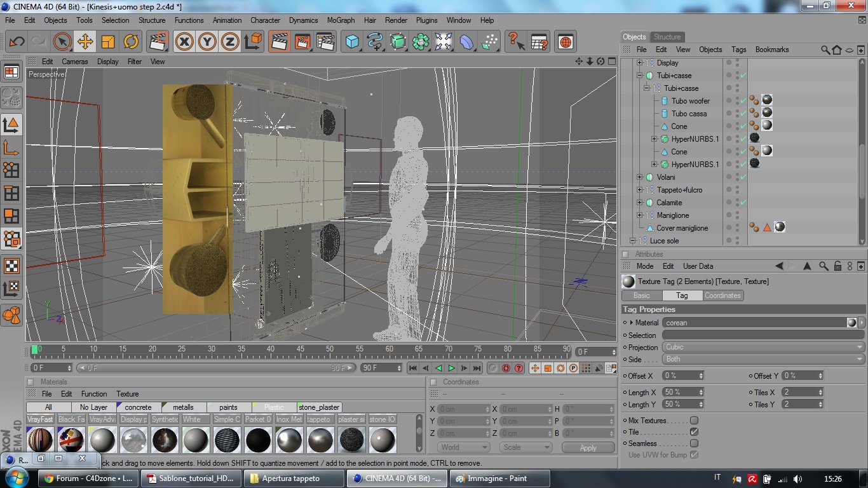868x488 pixels.
Task: Activate the Move tool
Action: (85, 42)
